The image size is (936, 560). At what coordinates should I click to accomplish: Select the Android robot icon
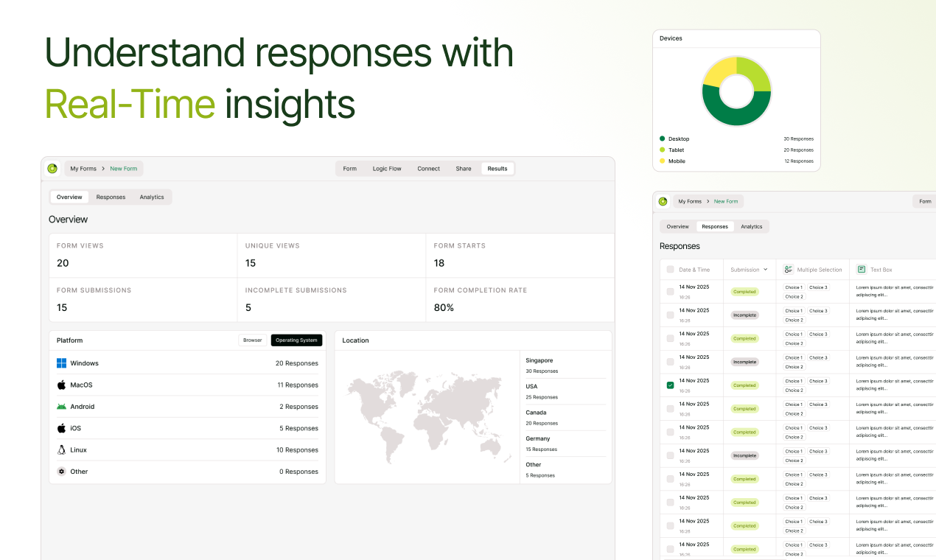tap(62, 406)
